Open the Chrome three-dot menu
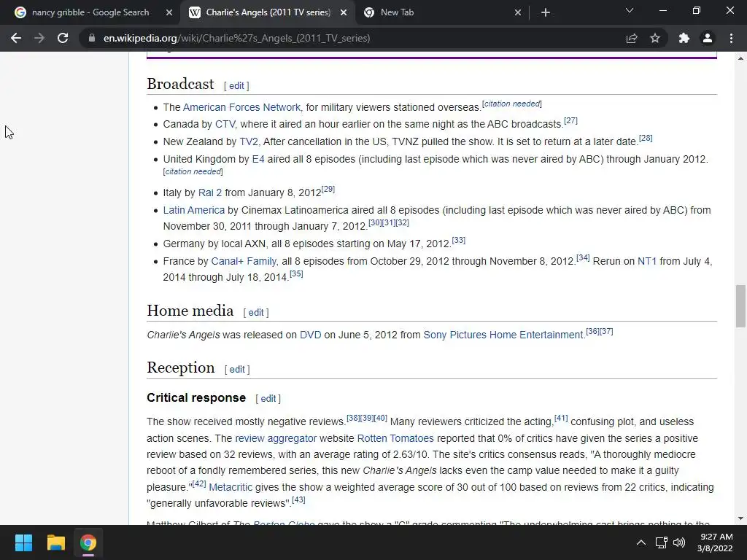The image size is (747, 560). (x=731, y=38)
